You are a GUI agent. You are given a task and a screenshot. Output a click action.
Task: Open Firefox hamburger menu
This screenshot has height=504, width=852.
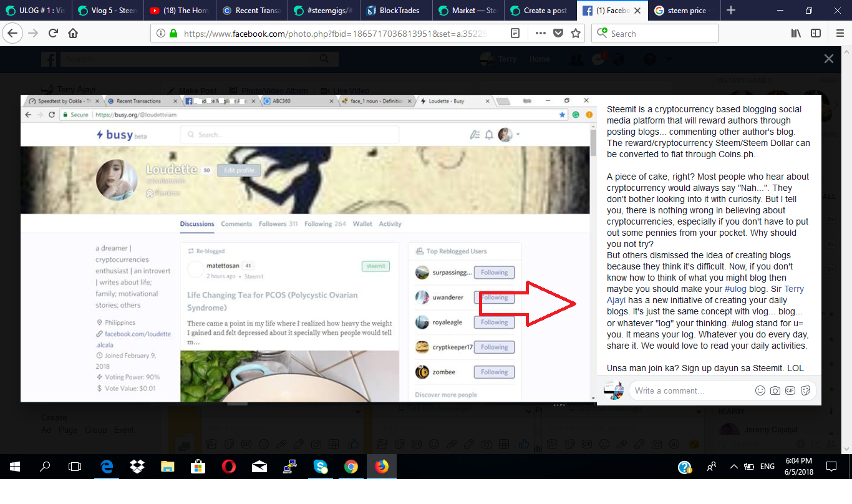839,33
